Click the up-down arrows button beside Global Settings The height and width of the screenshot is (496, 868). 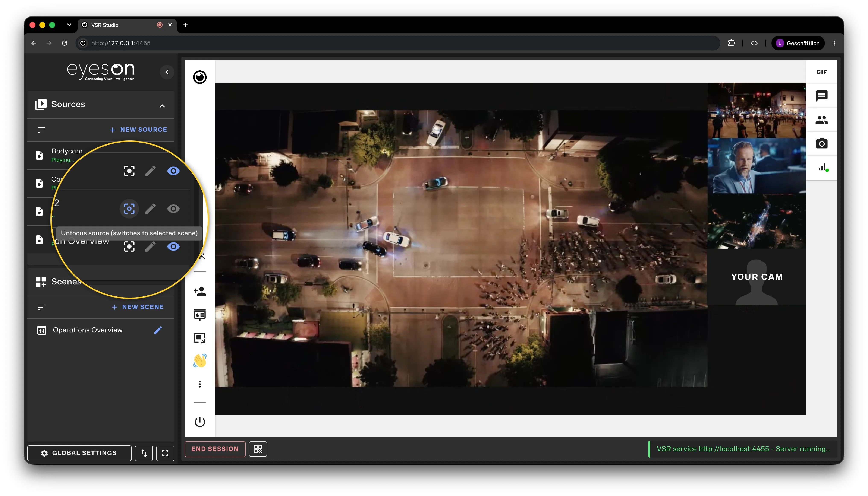tap(144, 453)
